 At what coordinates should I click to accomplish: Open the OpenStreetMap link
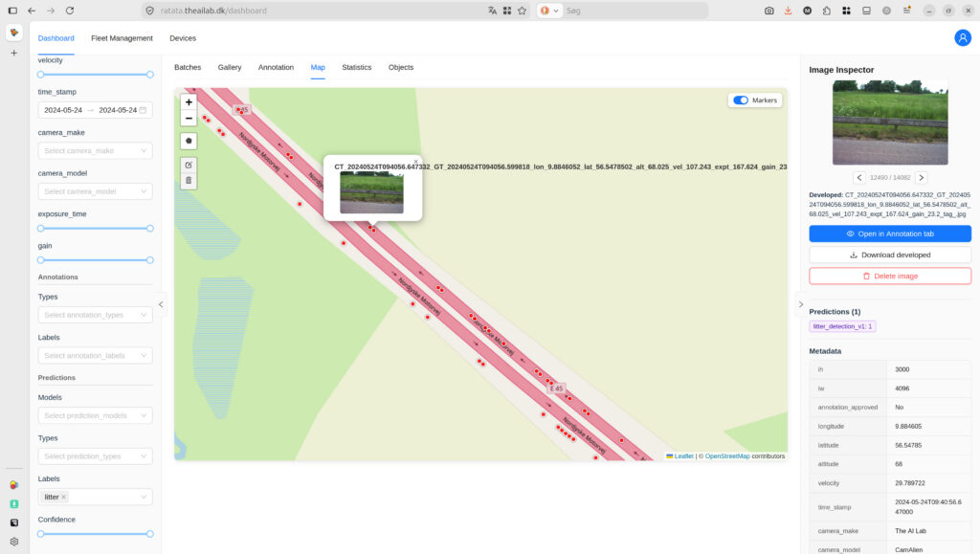(727, 456)
